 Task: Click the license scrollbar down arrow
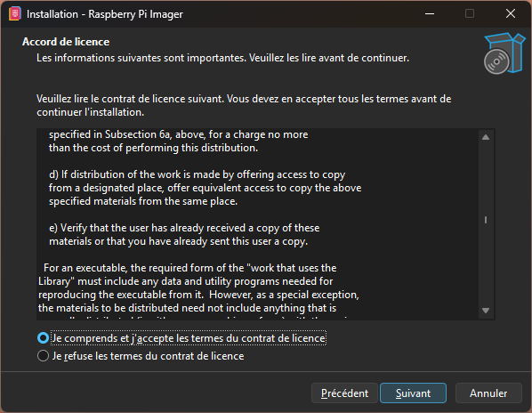coord(486,311)
